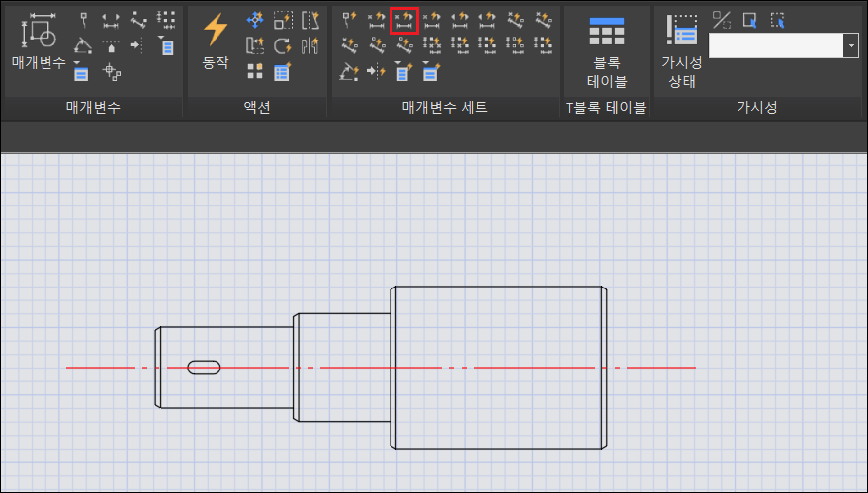The image size is (868, 493).
Task: Choose the Move action icon
Action: coord(255,21)
